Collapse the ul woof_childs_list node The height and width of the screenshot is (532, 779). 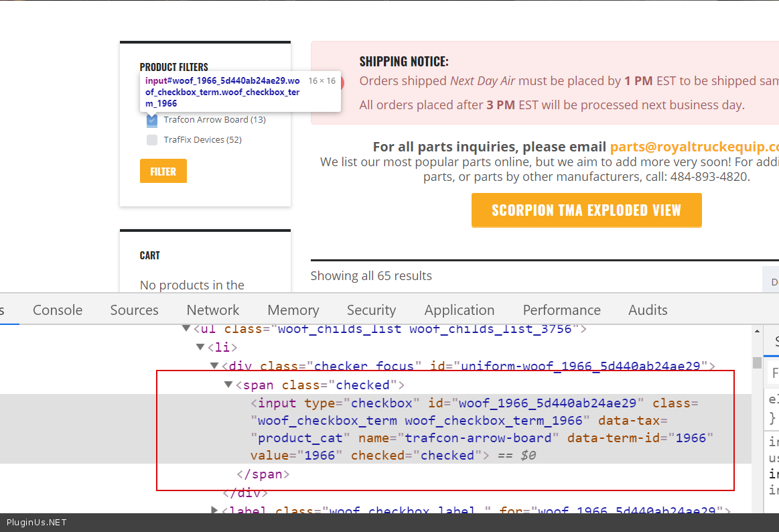pos(186,329)
